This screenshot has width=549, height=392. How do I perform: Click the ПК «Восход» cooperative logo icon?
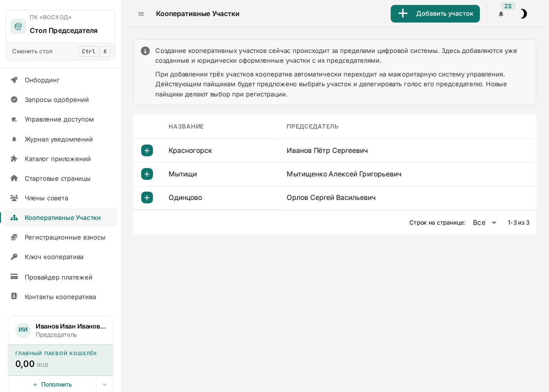click(x=18, y=26)
